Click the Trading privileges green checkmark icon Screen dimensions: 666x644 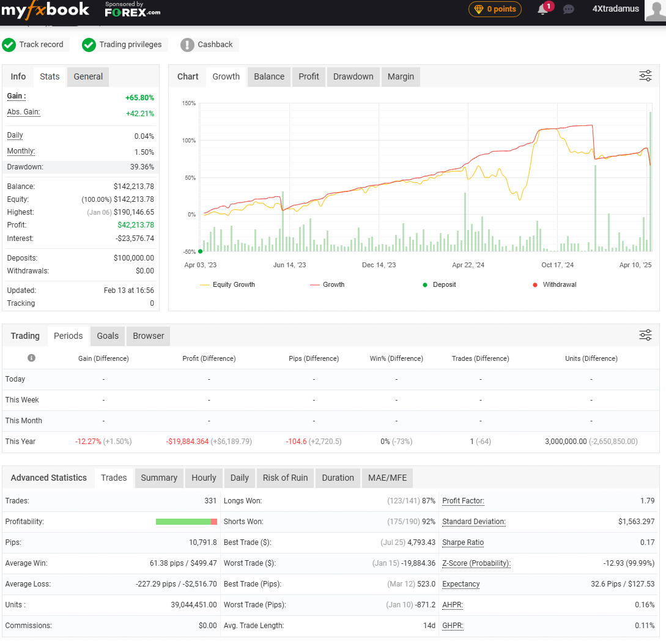click(x=89, y=45)
